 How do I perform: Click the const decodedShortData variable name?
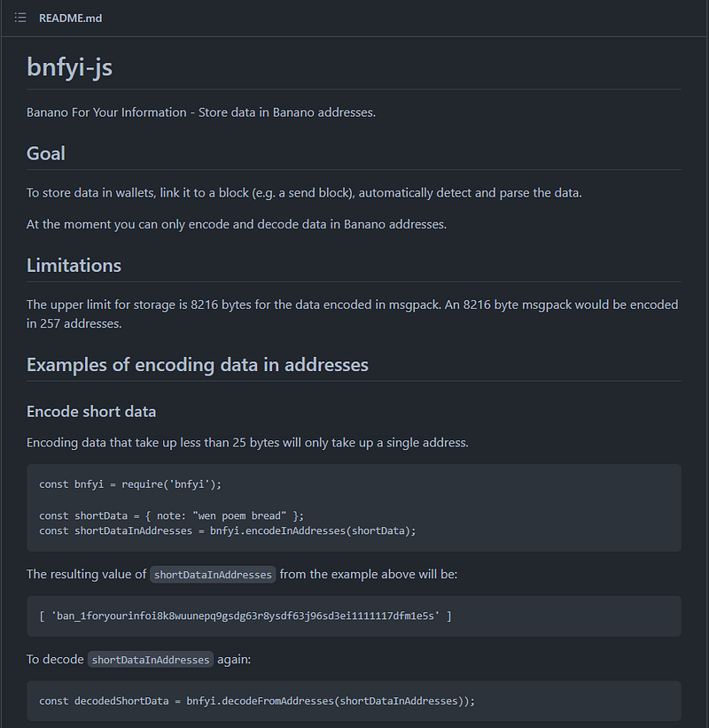[x=121, y=701]
